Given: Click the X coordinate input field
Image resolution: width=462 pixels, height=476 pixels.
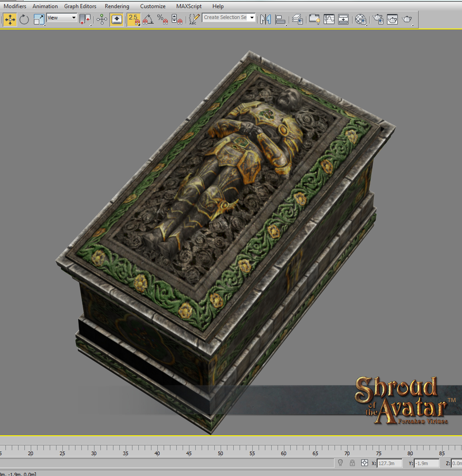Looking at the screenshot, I should tap(389, 463).
